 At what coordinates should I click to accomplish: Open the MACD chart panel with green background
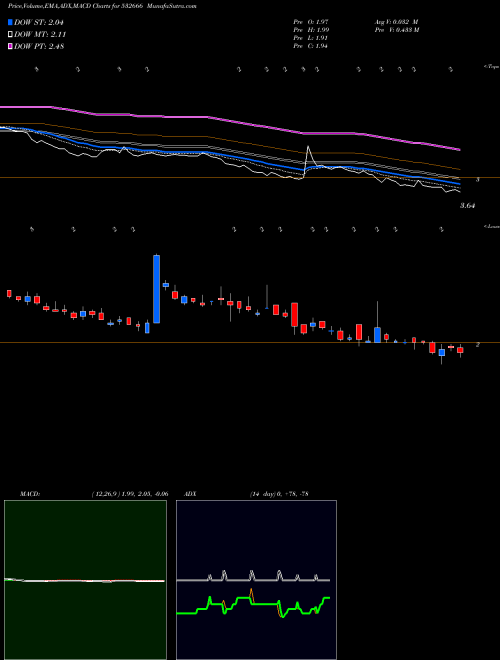85,580
